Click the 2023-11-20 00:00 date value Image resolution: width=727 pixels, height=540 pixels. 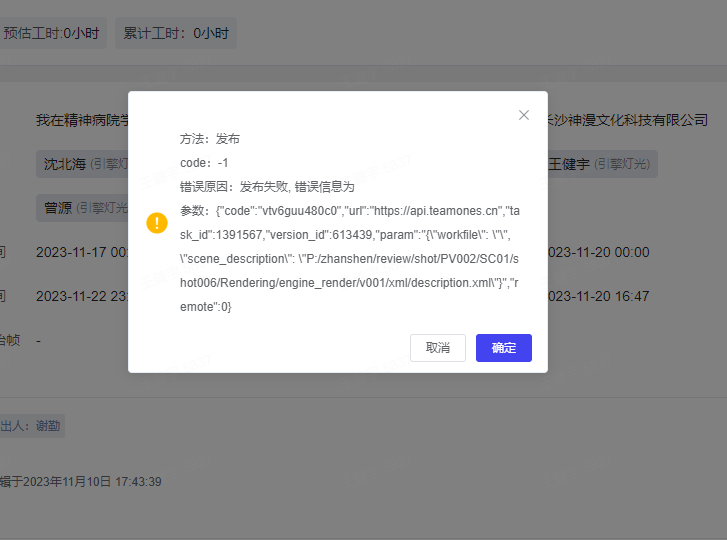point(598,252)
